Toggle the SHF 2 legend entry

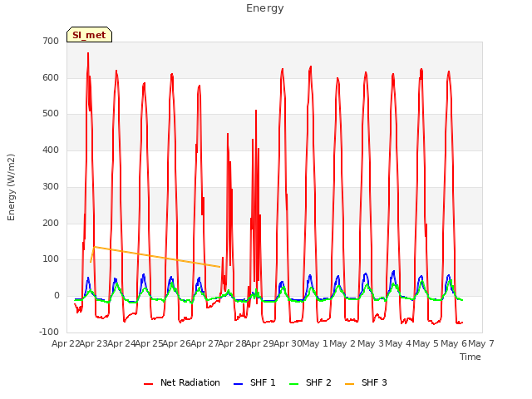[310, 382]
